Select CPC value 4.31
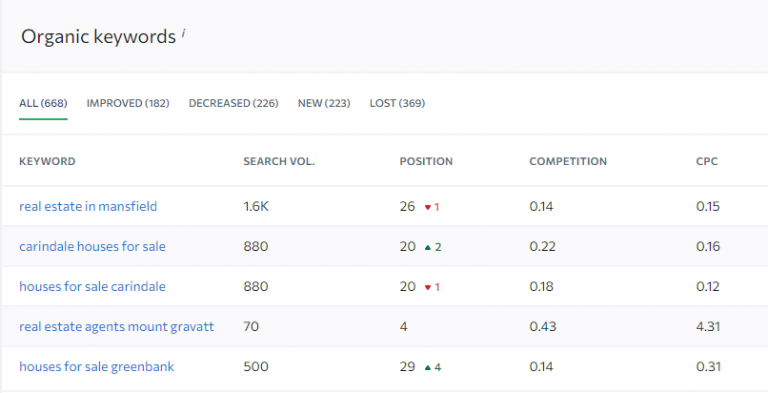Viewport: 768px width, 393px height. click(x=708, y=327)
